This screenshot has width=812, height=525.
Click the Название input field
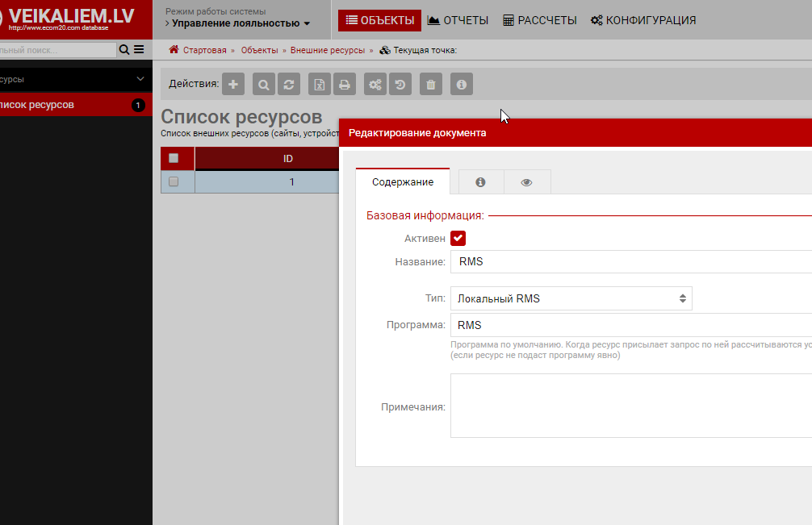[630, 261]
